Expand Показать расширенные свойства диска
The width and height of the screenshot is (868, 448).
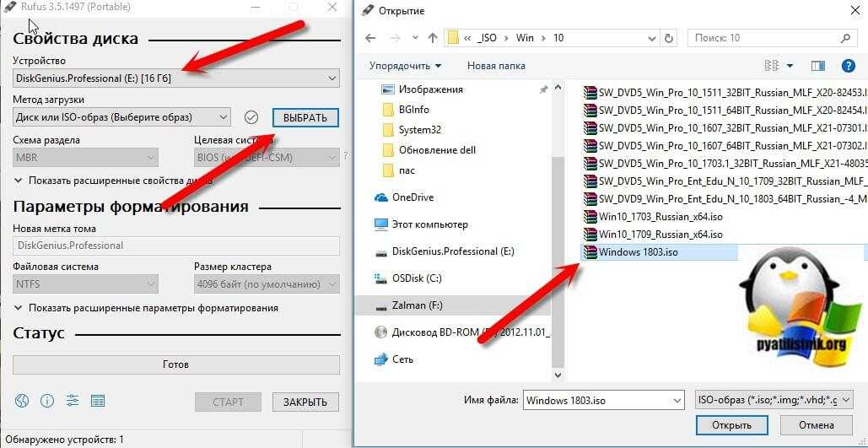click(113, 181)
